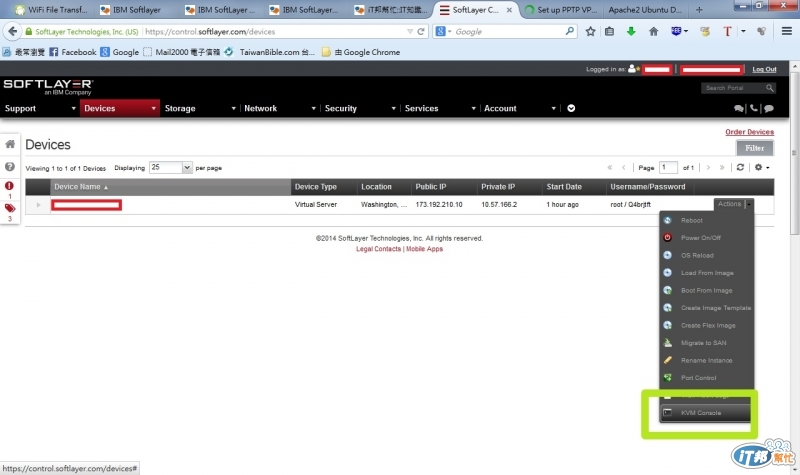Open the red alert notifications sidebar icon
The width and height of the screenshot is (800, 475).
(9, 186)
